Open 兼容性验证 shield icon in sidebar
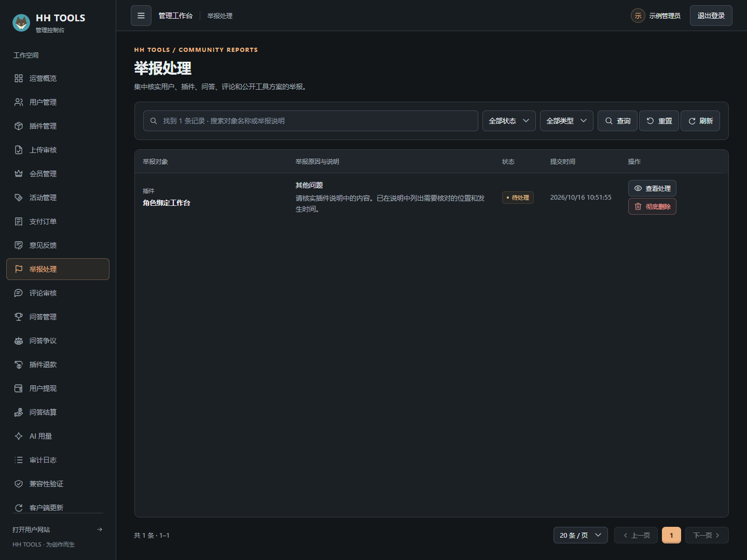 pos(19,484)
